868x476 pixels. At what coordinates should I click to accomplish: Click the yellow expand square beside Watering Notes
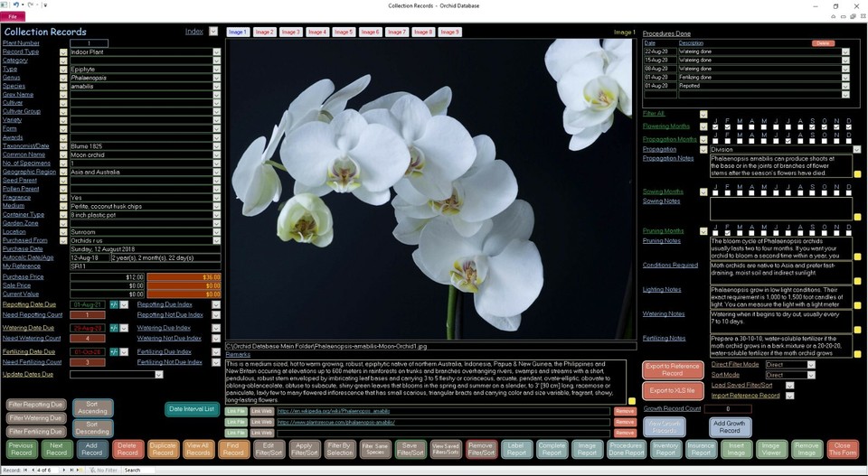[857, 329]
